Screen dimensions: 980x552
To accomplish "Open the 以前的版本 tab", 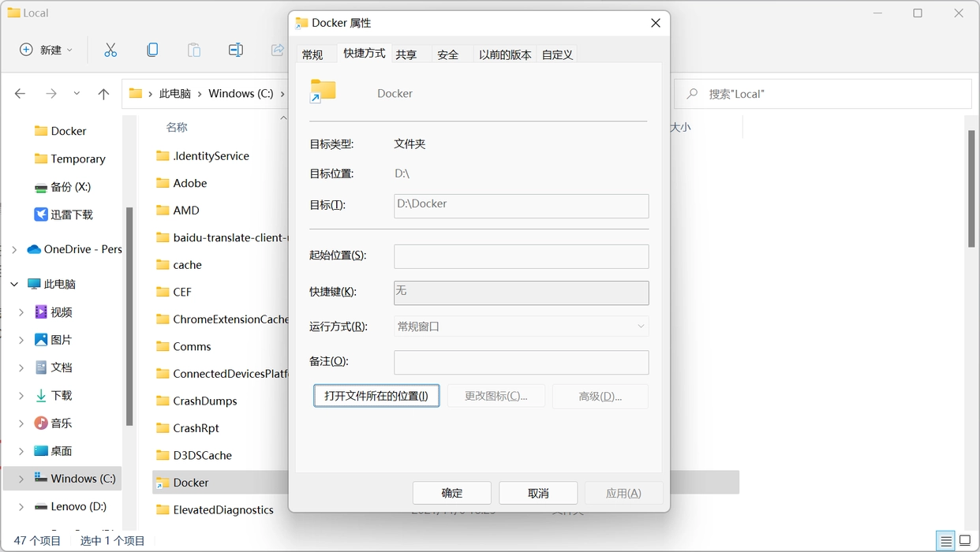I will 505,54.
